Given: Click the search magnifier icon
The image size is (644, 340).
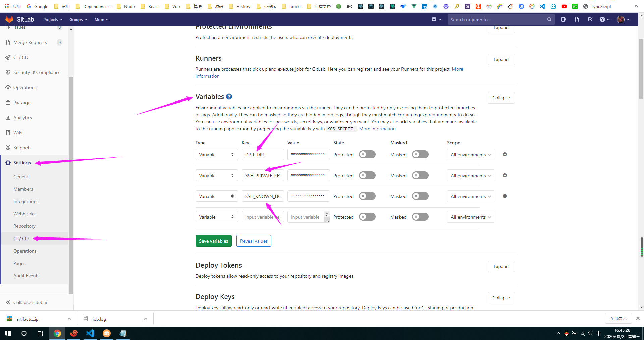Looking at the screenshot, I should pos(549,19).
